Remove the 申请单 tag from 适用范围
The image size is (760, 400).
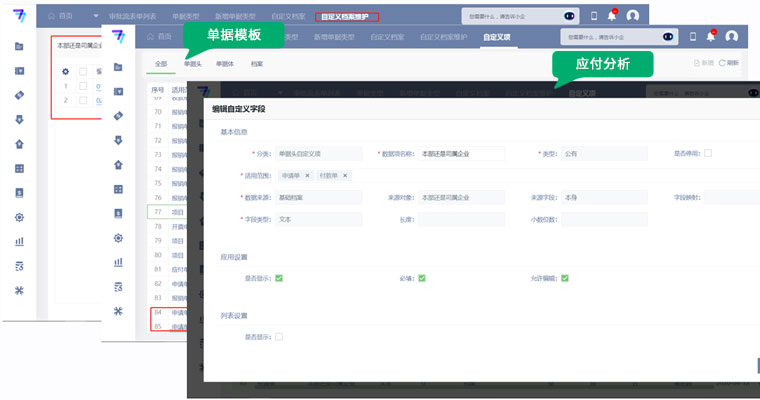click(x=307, y=175)
